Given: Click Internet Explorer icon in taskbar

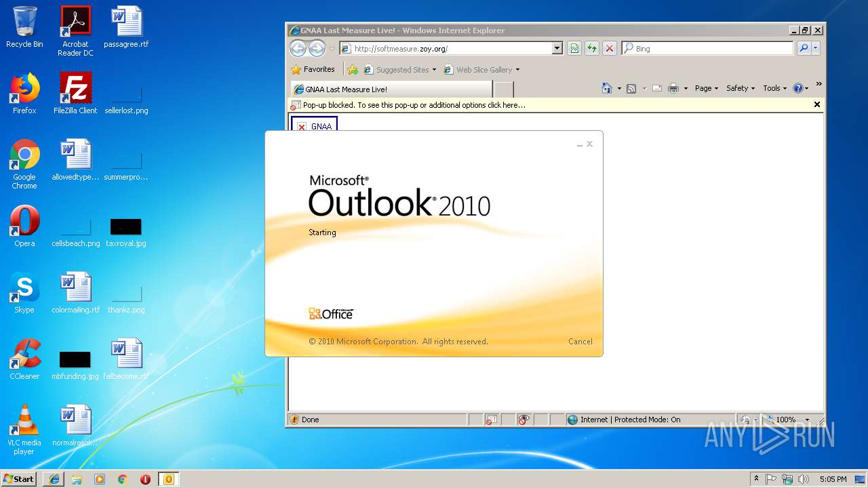Looking at the screenshot, I should [x=54, y=479].
